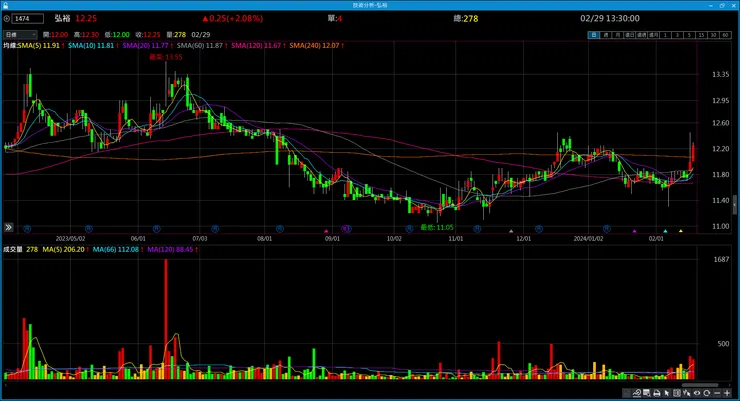Click the white triangle marker before 12/01
This screenshot has width=740, height=401.
click(x=511, y=231)
